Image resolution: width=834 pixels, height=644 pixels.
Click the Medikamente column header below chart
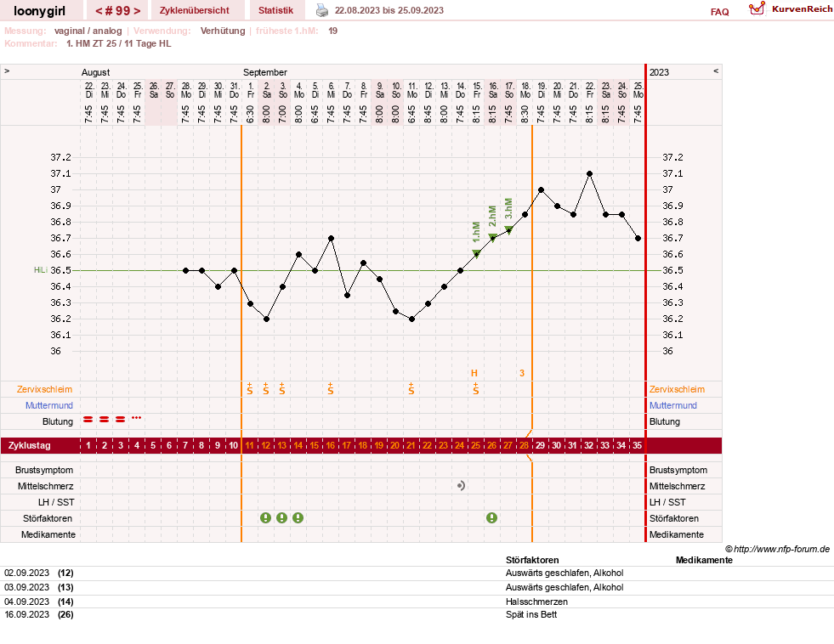704,560
